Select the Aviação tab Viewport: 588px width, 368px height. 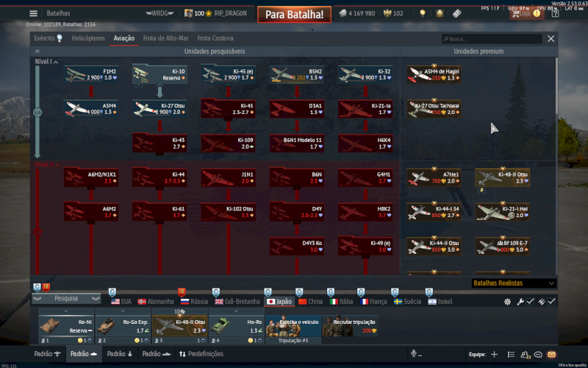(x=123, y=38)
